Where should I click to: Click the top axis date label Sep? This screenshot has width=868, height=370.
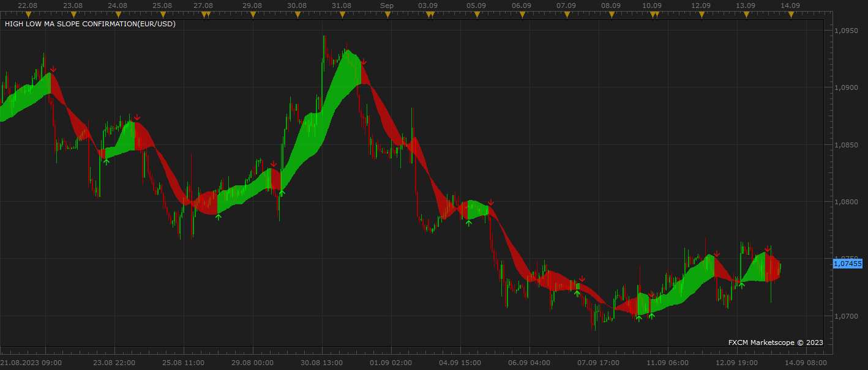tap(386, 6)
